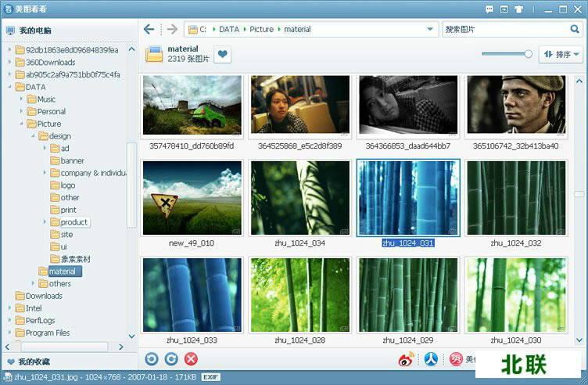Delete selected image with red X icon

click(191, 359)
